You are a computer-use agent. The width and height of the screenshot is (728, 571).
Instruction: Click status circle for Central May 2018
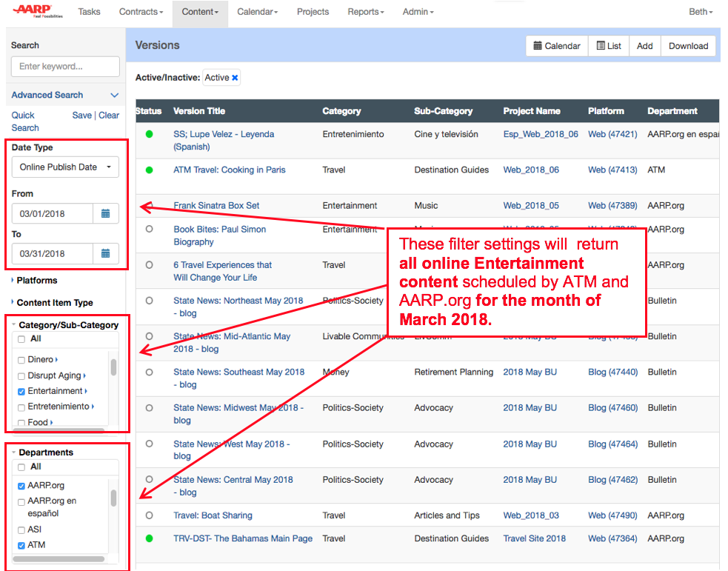(149, 479)
